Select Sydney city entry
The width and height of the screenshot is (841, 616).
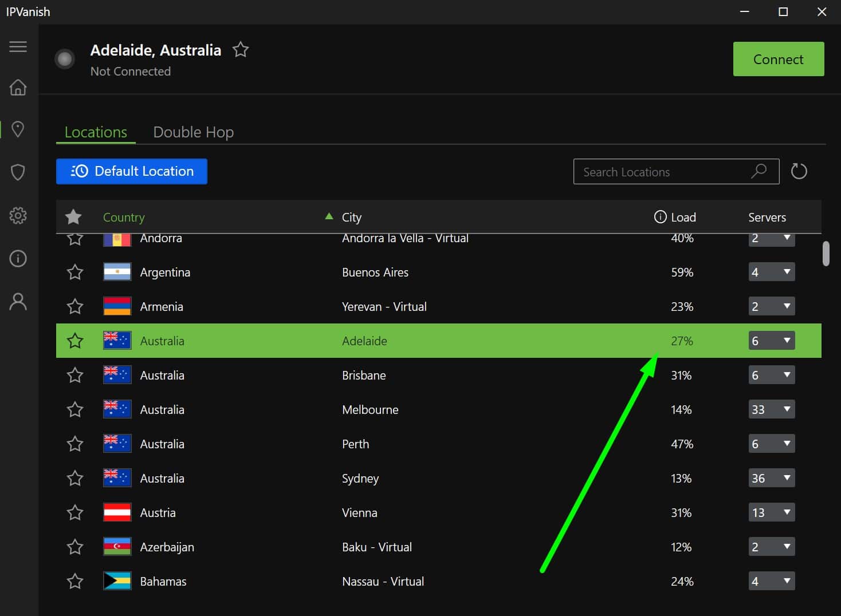(360, 478)
